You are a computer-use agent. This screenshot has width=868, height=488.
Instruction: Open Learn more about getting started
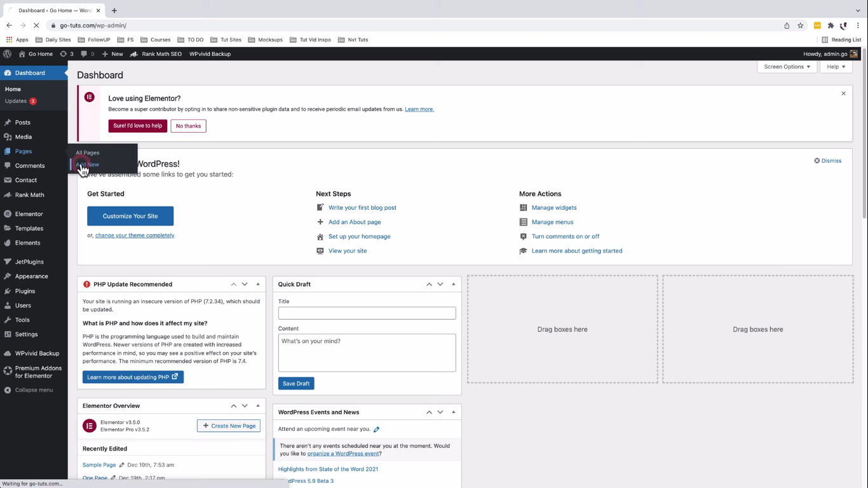(x=577, y=251)
